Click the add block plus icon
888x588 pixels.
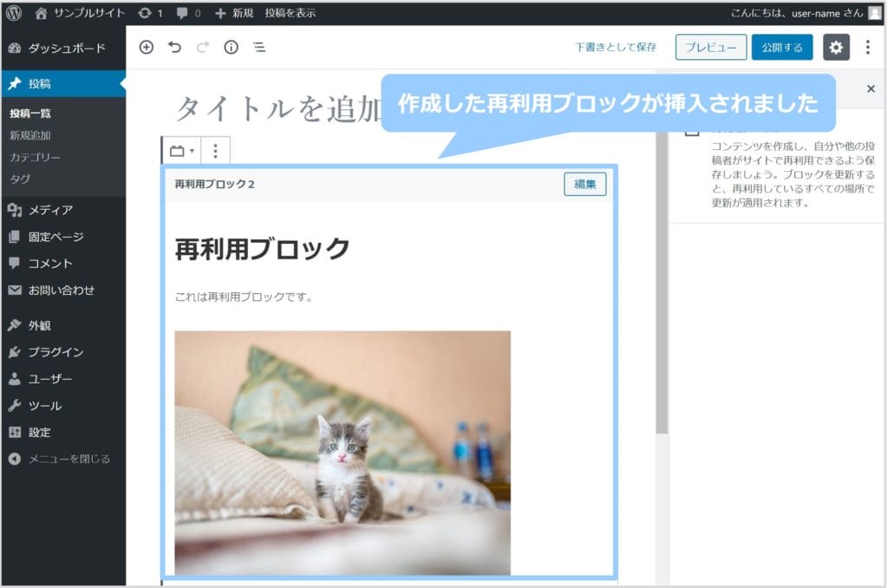[x=146, y=48]
